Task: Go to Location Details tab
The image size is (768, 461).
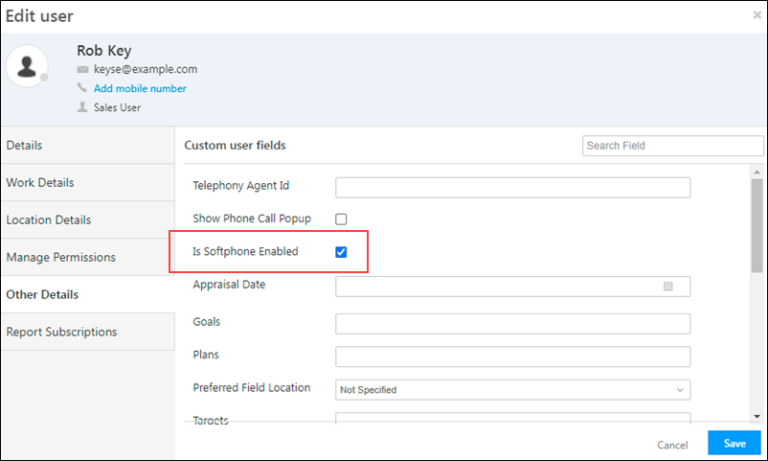Action: 87,220
